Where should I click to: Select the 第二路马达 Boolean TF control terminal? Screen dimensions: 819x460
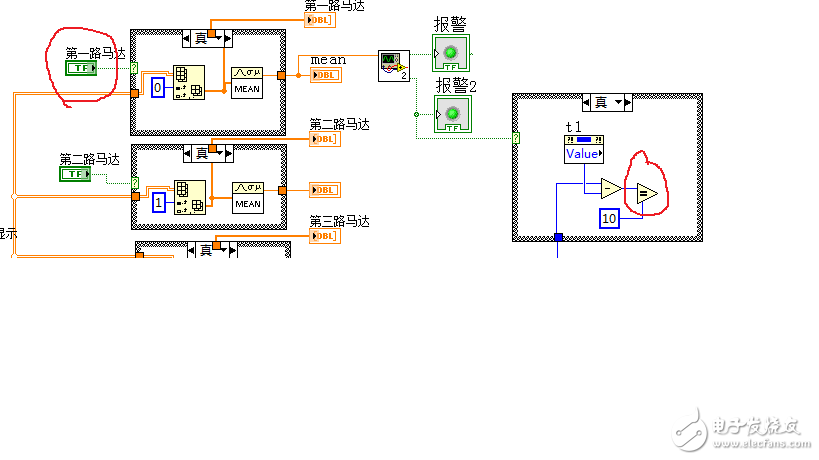(x=75, y=174)
